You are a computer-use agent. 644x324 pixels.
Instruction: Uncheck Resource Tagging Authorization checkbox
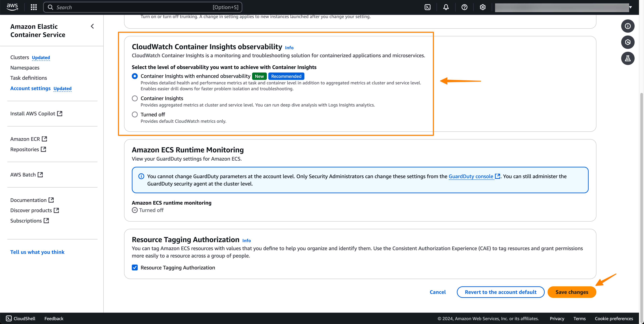[135, 268]
